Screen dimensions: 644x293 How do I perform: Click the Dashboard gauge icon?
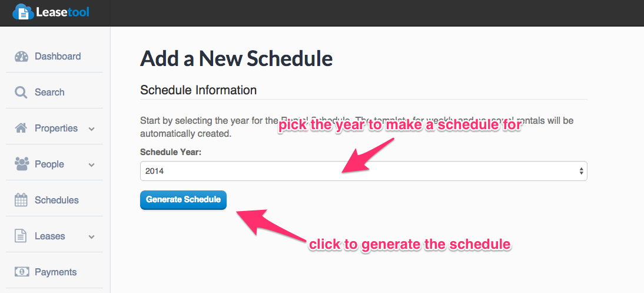(x=21, y=57)
